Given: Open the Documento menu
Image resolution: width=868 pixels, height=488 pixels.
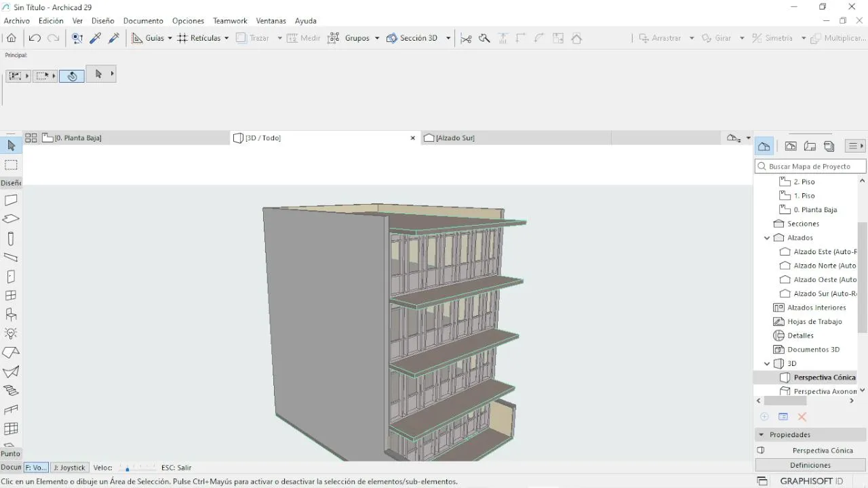Looking at the screenshot, I should coord(143,21).
